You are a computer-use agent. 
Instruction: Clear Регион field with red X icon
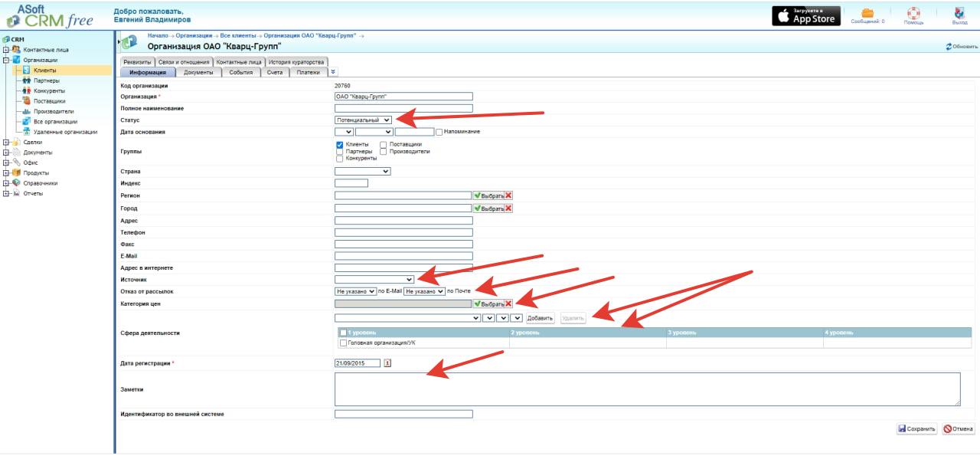(x=508, y=196)
